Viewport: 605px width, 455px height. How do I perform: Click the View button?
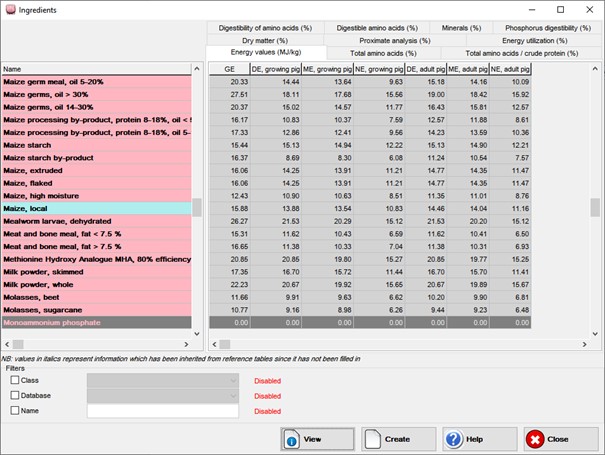317,439
